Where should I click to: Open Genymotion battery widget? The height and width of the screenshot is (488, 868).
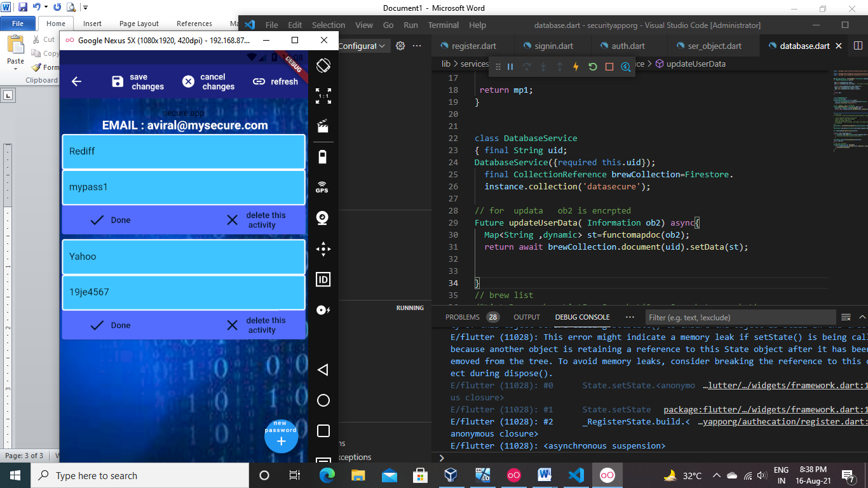[323, 156]
